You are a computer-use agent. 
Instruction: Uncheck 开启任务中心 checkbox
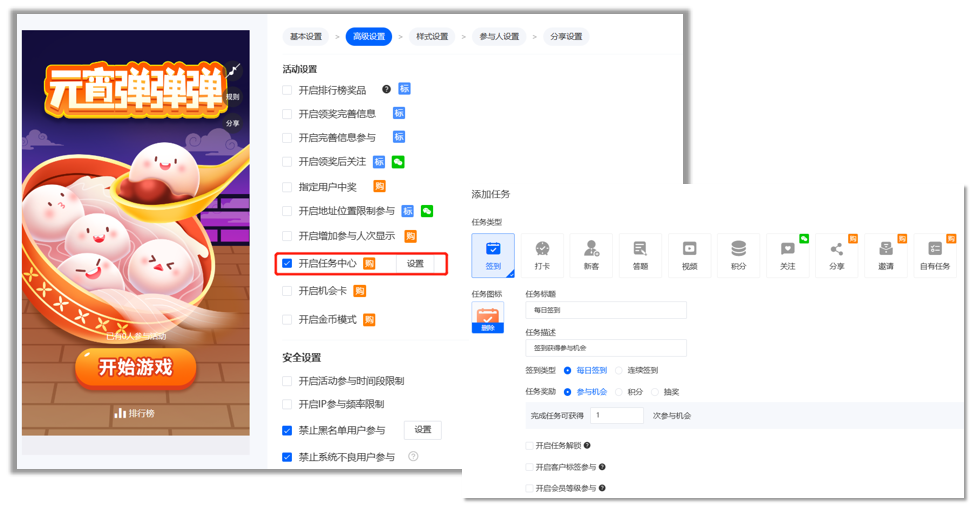pyautogui.click(x=287, y=263)
